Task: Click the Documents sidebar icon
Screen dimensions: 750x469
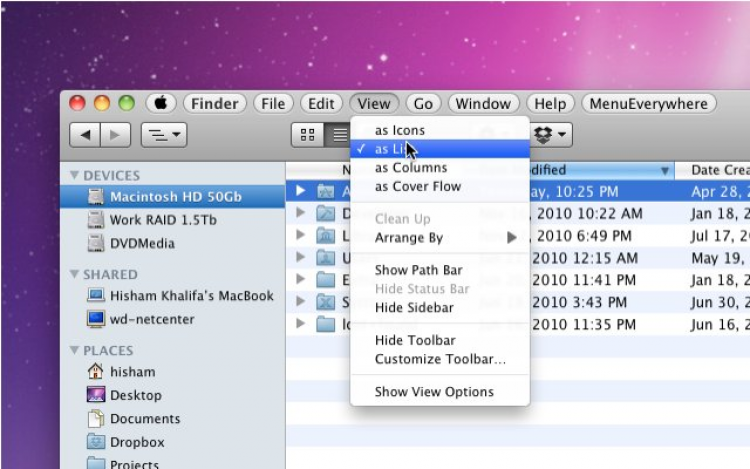Action: pos(96,418)
